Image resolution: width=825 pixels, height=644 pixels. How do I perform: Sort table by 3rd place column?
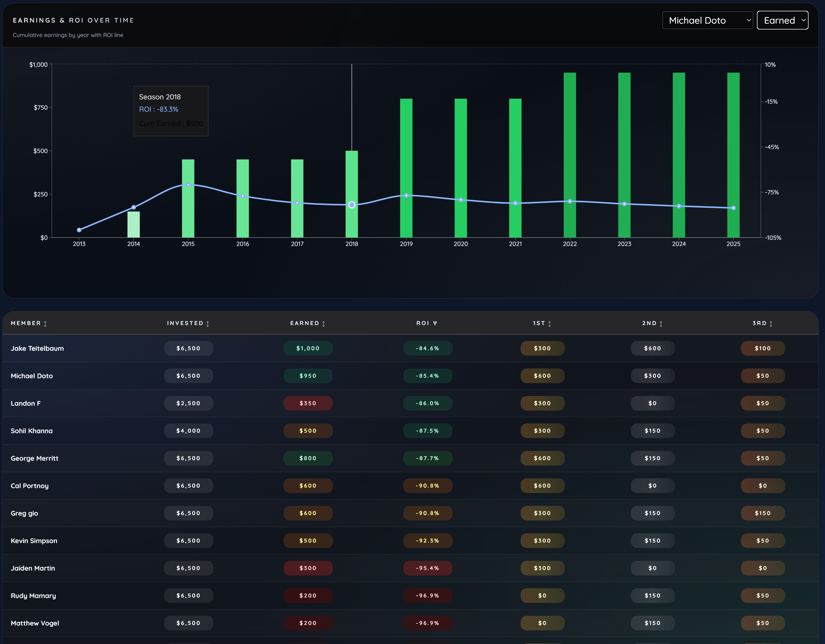tap(762, 323)
